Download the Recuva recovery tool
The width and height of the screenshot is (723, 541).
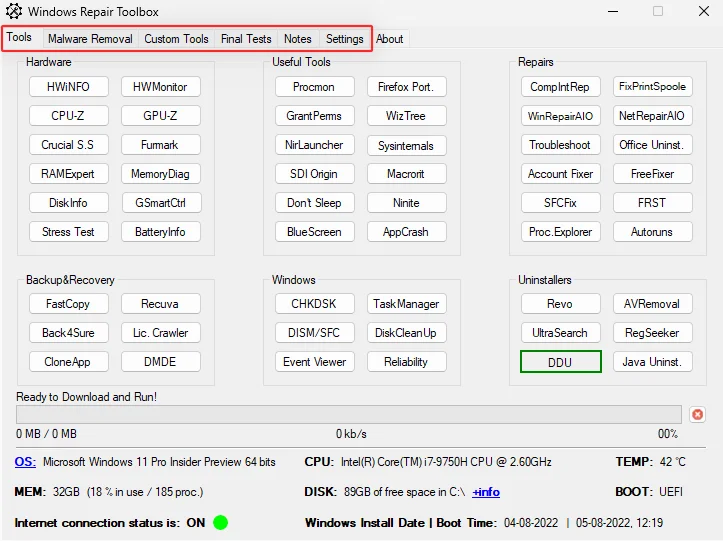click(x=160, y=304)
